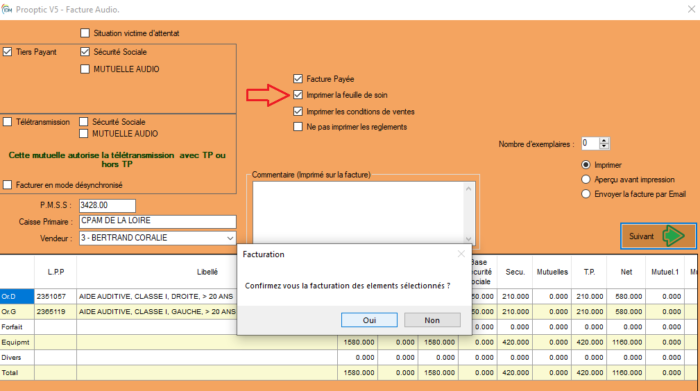The height and width of the screenshot is (391, 700).
Task: Decrease Nombre d'exemplaires with down arrow
Action: 604,146
